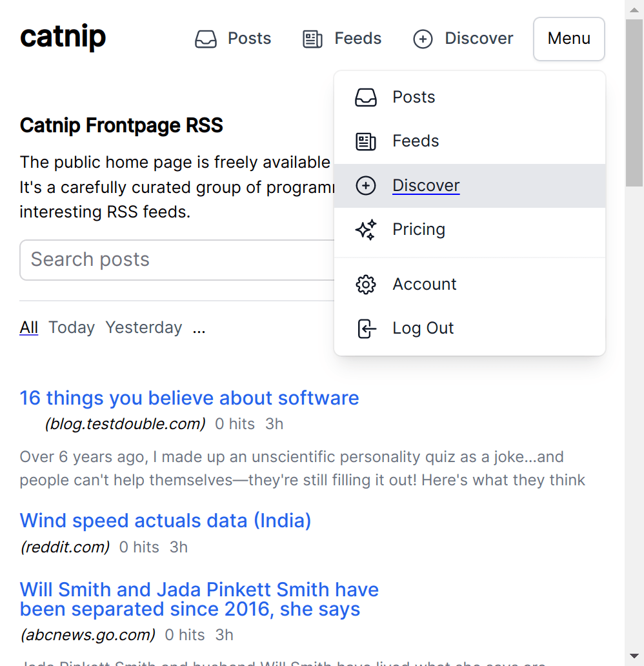Switch to the Yesterday filter tab
The width and height of the screenshot is (644, 666).
tap(144, 328)
